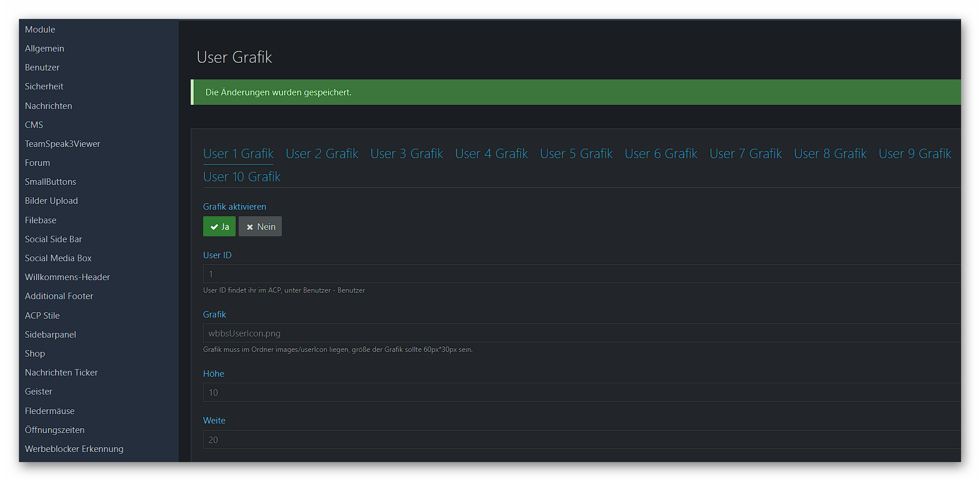The width and height of the screenshot is (980, 481).
Task: Open Benutzer in the sidebar
Action: click(x=42, y=68)
